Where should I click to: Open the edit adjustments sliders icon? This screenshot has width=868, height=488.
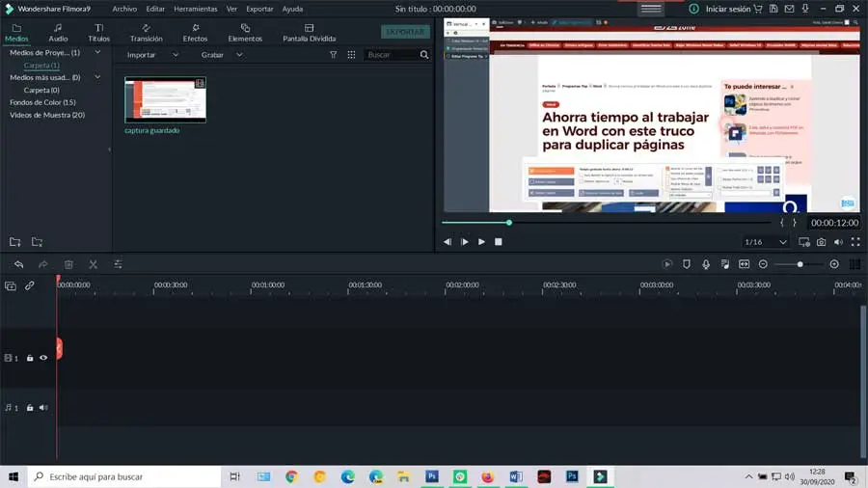[x=118, y=264]
